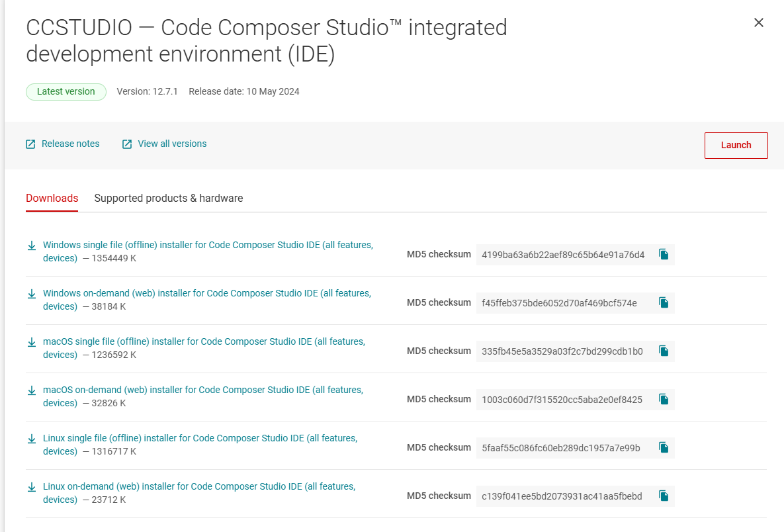Switch to Supported products & hardware tab
Viewport: 784px width, 532px height.
(x=169, y=198)
